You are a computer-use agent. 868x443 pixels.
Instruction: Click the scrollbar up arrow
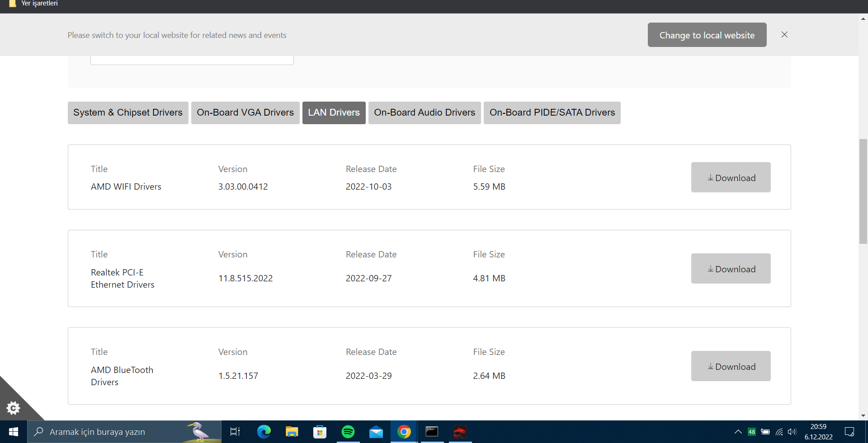tap(863, 19)
